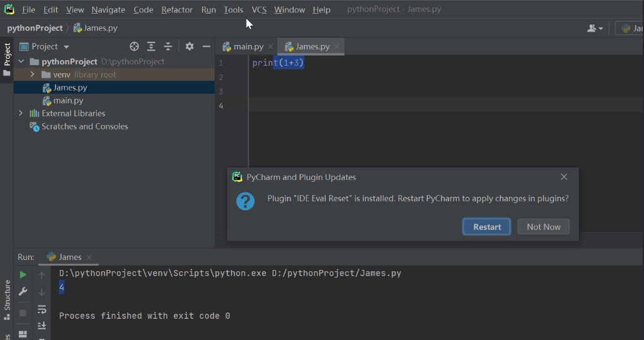644x340 pixels.
Task: Click the Collapse All icon in Project panel
Action: (168, 46)
